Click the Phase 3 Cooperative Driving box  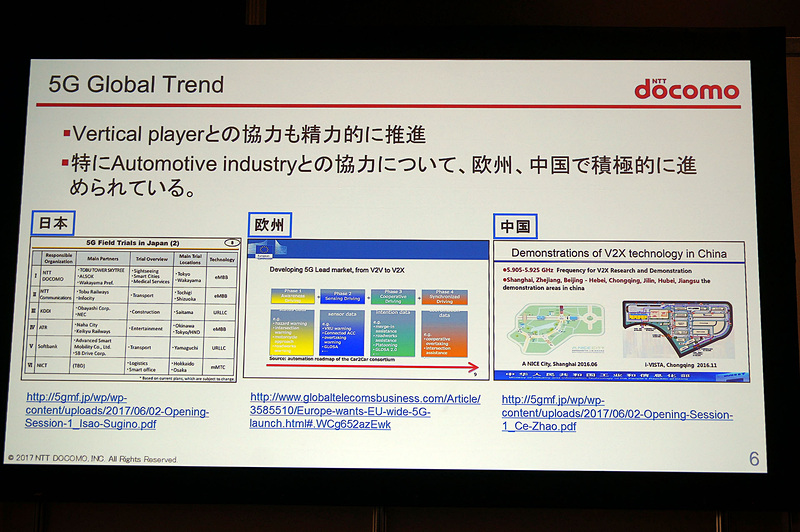[393, 297]
